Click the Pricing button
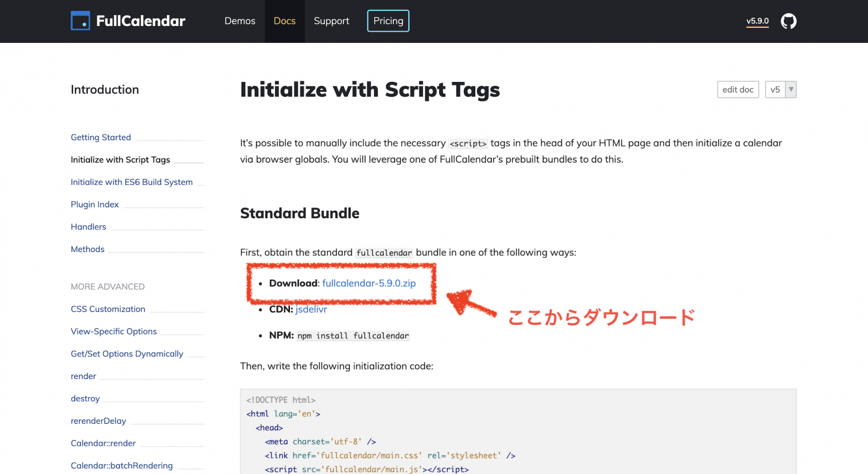Viewport: 868px width, 474px height. pos(388,21)
